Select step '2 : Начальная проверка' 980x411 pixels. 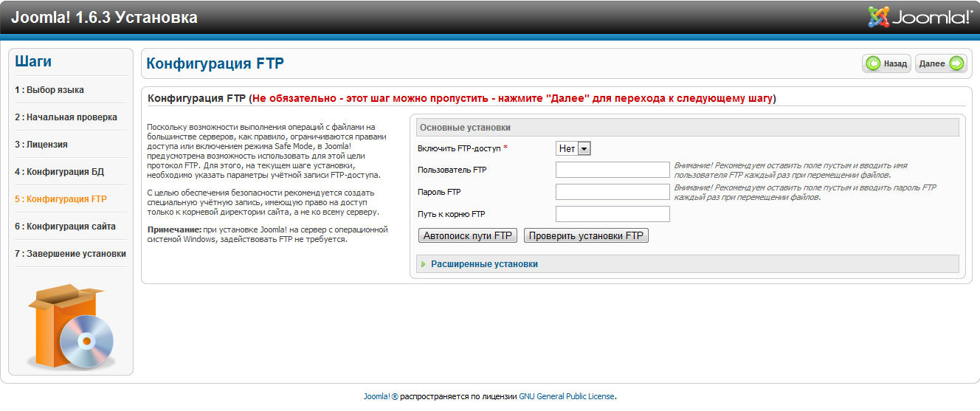66,117
